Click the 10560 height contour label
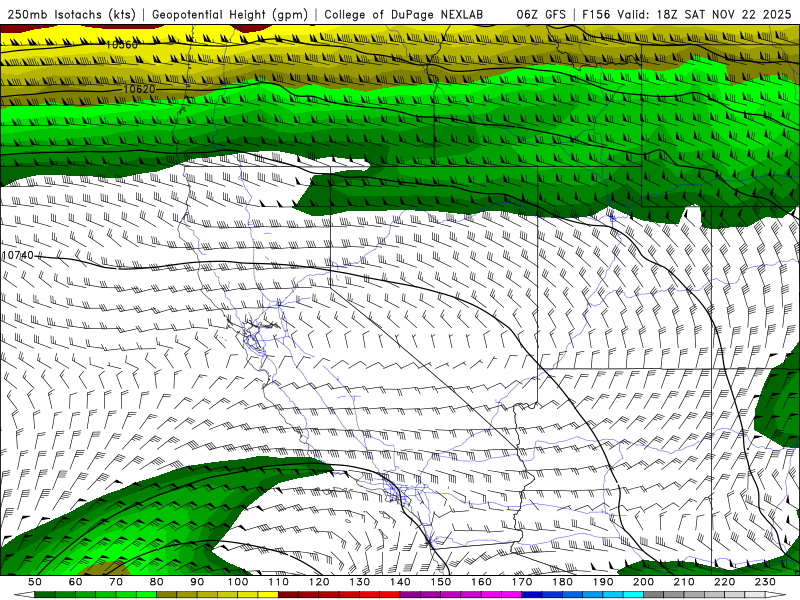800x600 pixels. [121, 45]
